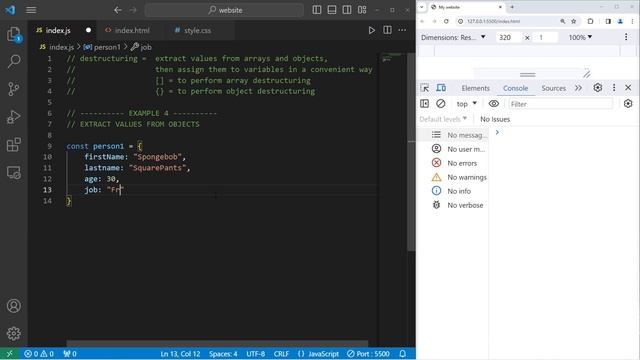Run the code with the play button
This screenshot has height=360, width=640.
(371, 30)
